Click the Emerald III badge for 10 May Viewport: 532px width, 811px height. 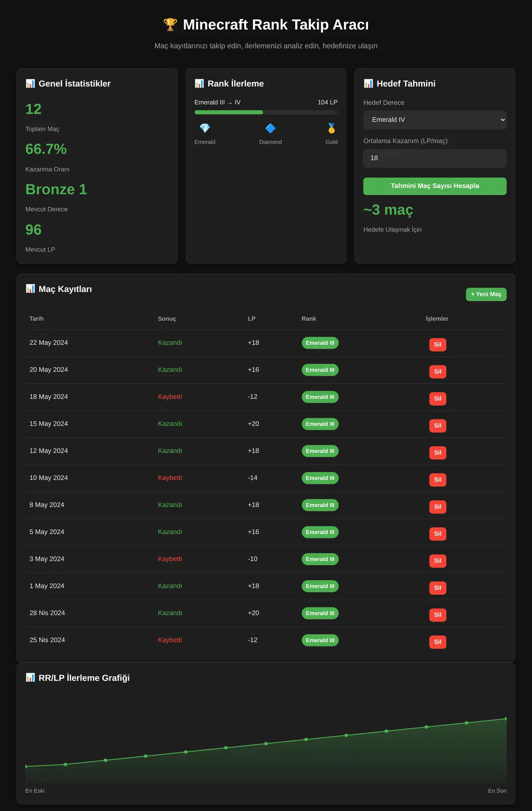pyautogui.click(x=320, y=478)
